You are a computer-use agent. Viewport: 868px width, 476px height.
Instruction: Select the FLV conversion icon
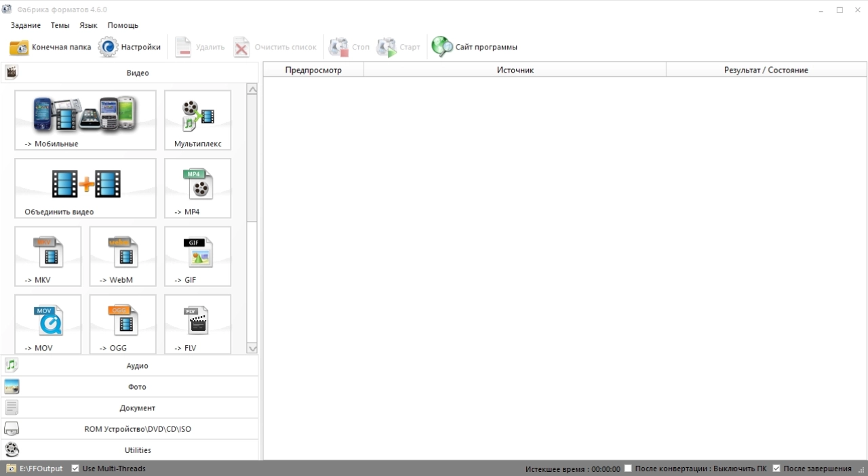pos(197,324)
